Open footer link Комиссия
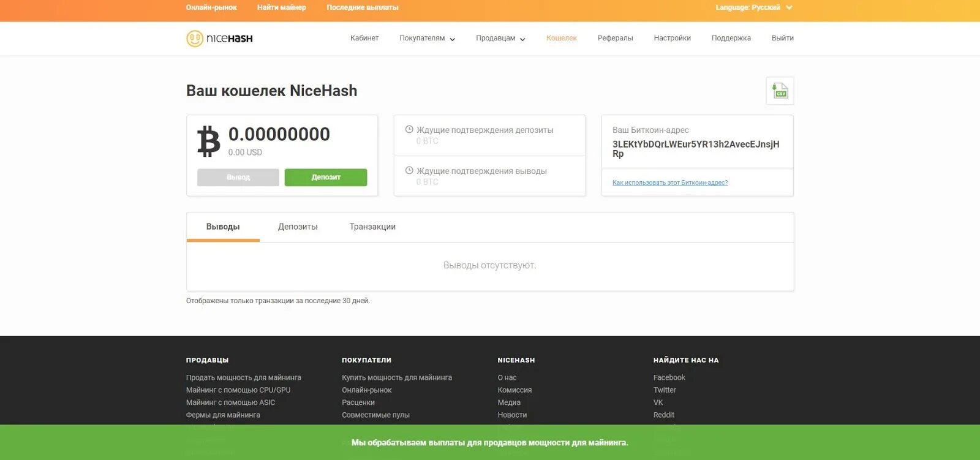This screenshot has width=980, height=460. coord(514,390)
